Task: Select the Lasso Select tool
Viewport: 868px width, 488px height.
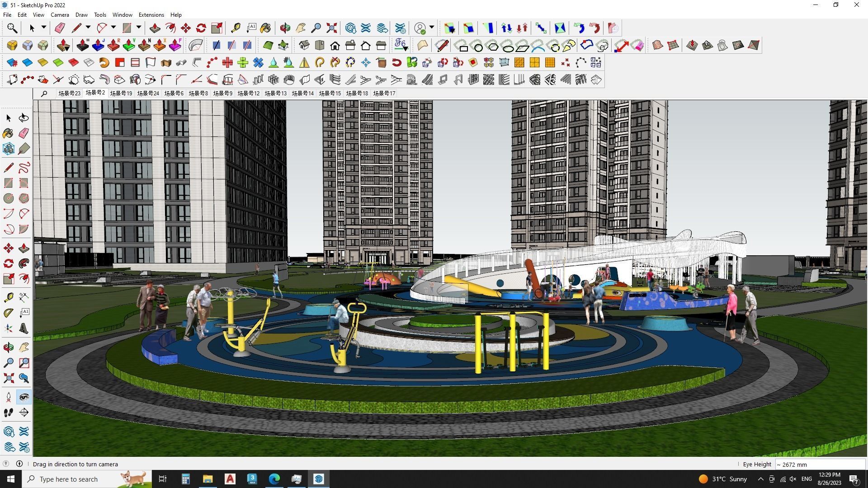Action: point(24,118)
